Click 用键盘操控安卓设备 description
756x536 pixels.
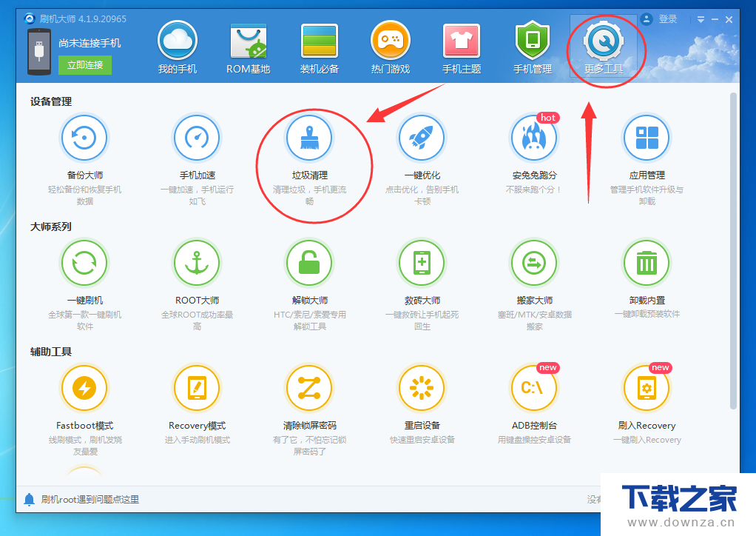[534, 440]
